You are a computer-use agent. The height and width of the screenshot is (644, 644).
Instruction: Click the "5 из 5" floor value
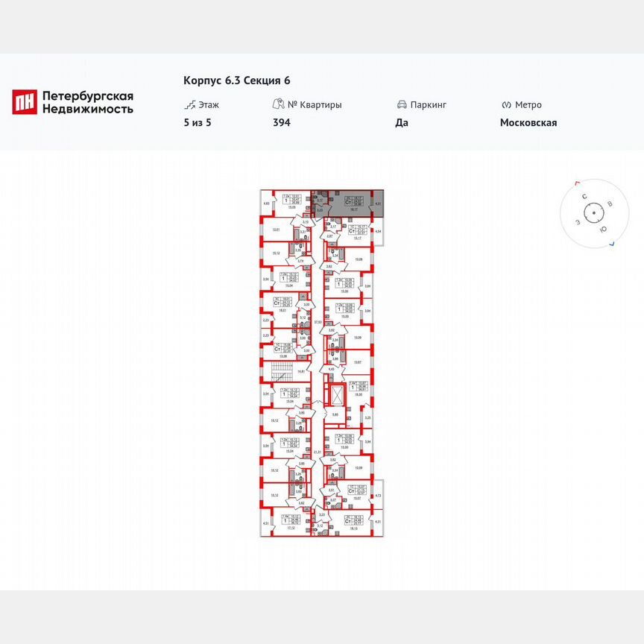tap(197, 122)
